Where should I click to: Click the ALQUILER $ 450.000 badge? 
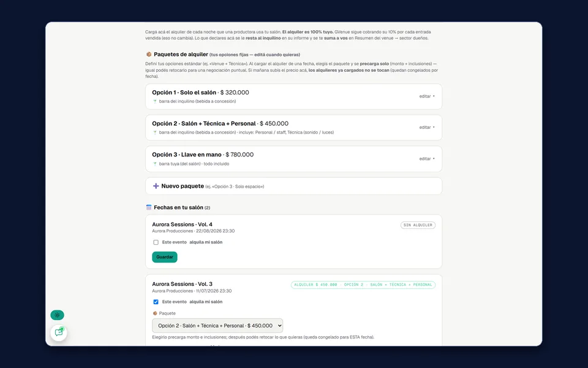363,285
